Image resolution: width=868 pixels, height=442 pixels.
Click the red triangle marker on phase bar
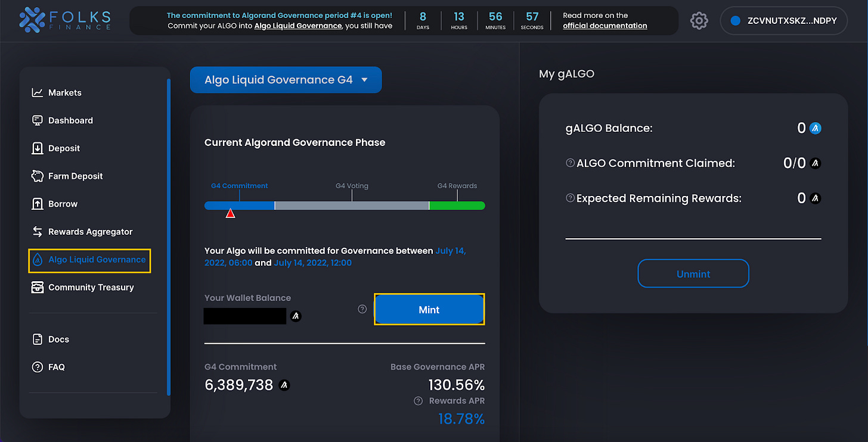click(x=230, y=213)
